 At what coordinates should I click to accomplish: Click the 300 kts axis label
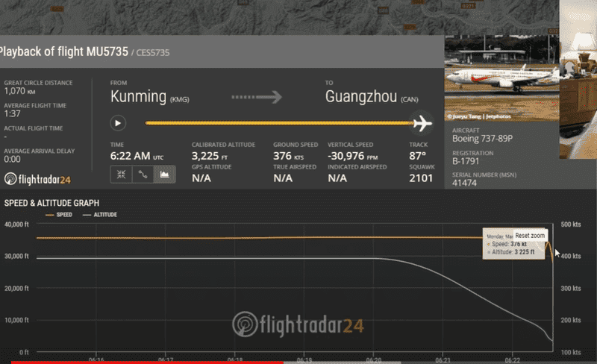pos(571,289)
